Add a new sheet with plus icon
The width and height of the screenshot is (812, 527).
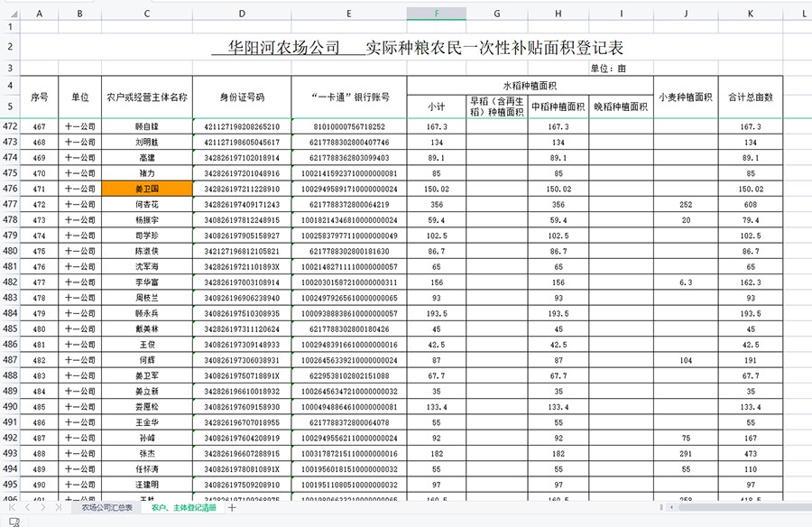coord(232,508)
